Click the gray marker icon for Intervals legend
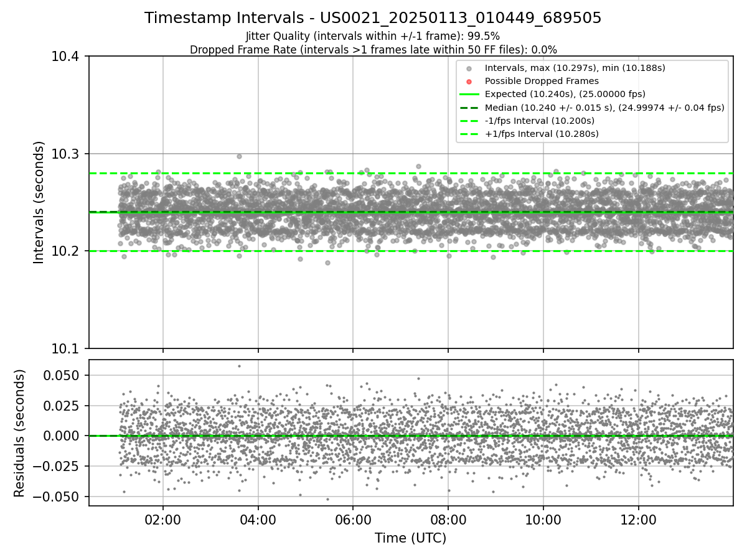Image resolution: width=747 pixels, height=560 pixels. [x=469, y=68]
